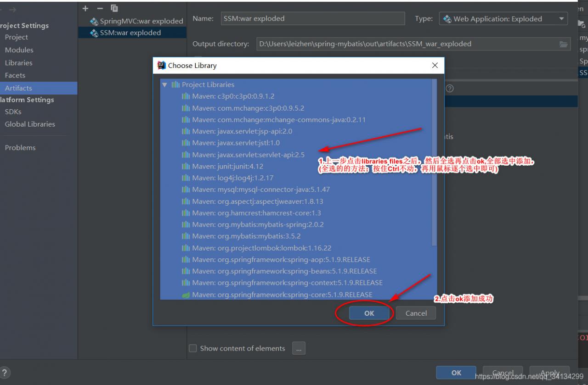Select Maven: log4j:log4j:1.2.17 library
Image resolution: width=588 pixels, height=385 pixels.
click(x=296, y=178)
